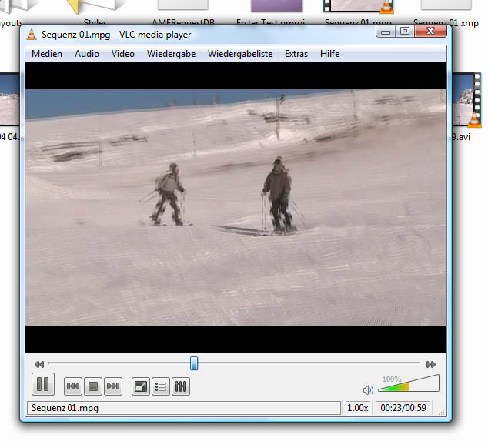
Task: Click the 1.00x playback speed indicator
Action: click(358, 408)
